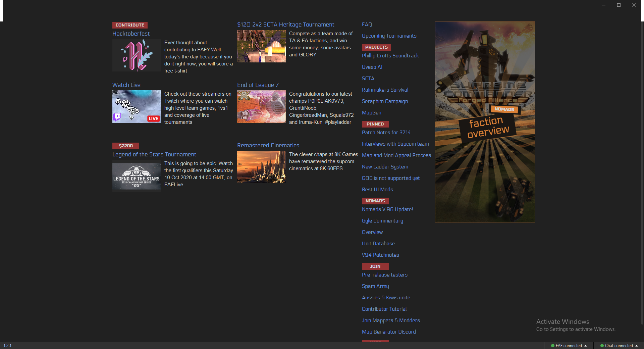Expand the Chat connected status menu
This screenshot has width=644, height=349.
click(x=619, y=346)
